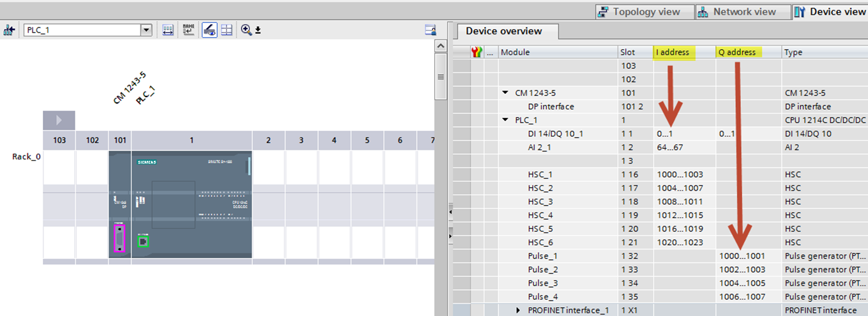Click the type cell AI 2

[x=825, y=147]
